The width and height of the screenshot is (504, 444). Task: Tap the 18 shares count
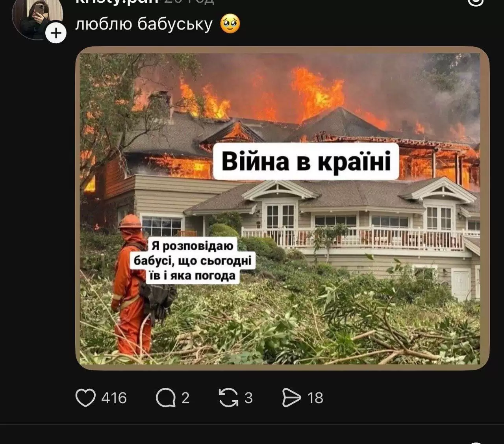[x=315, y=398]
